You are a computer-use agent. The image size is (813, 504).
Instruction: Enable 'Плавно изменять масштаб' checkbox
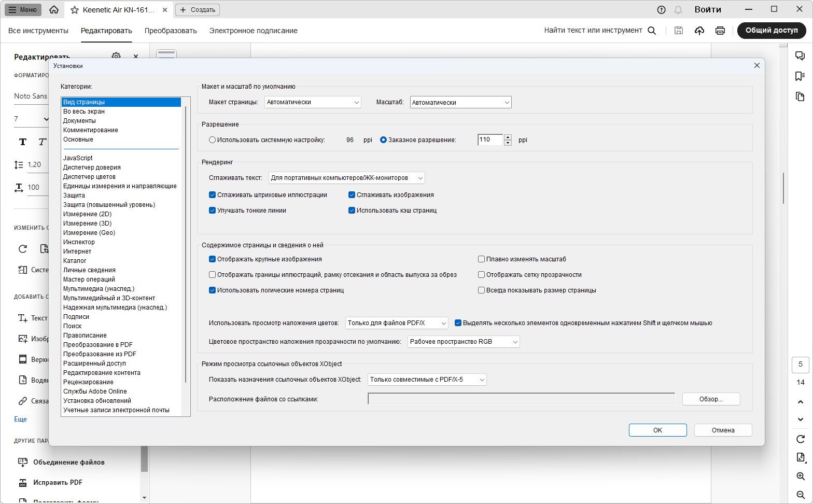click(481, 259)
